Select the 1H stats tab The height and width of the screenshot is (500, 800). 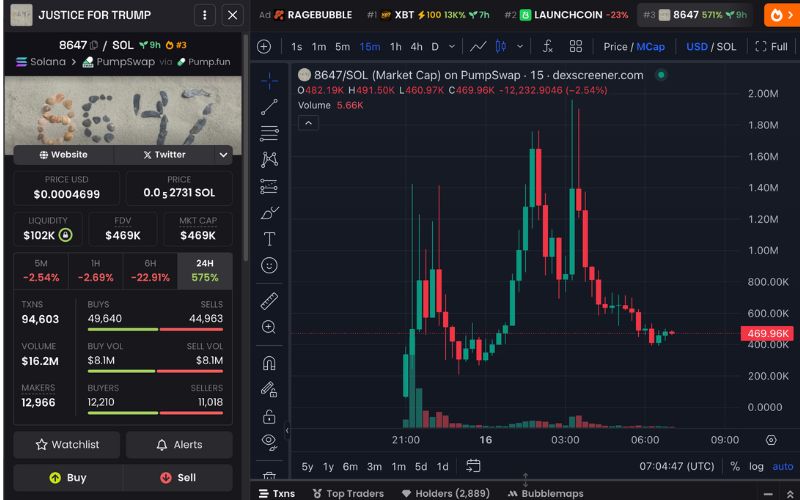[x=95, y=271]
